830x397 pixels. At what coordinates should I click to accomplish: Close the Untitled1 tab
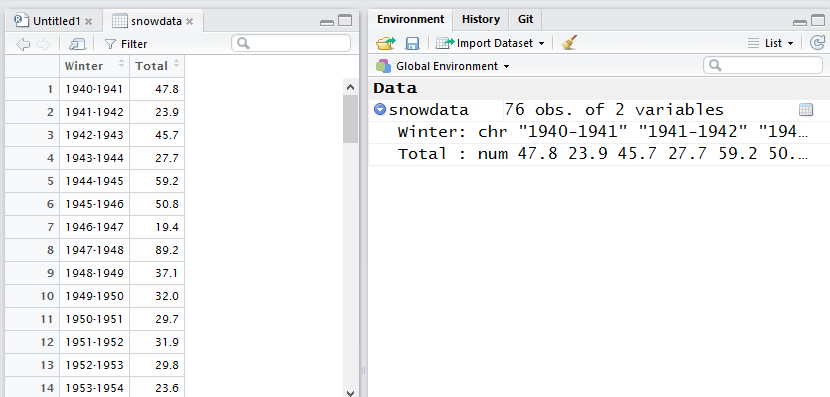point(88,22)
